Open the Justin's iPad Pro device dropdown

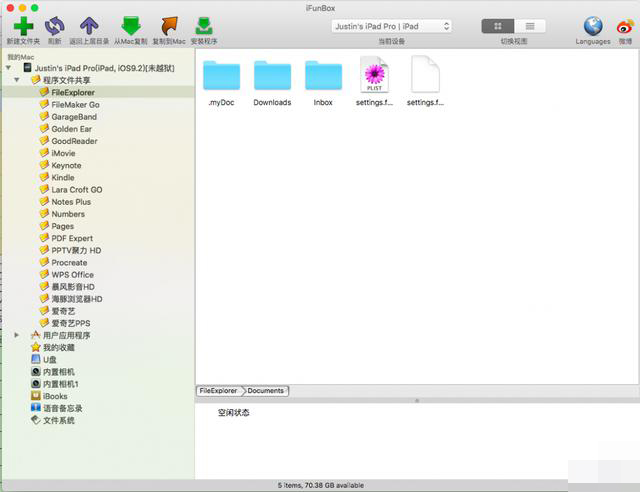tap(391, 26)
